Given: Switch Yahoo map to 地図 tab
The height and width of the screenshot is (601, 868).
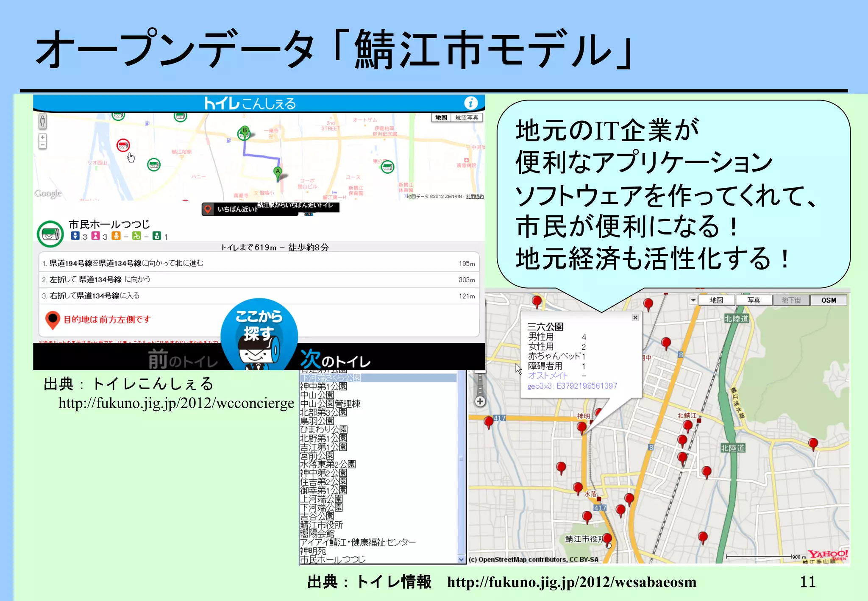Looking at the screenshot, I should click(x=716, y=300).
